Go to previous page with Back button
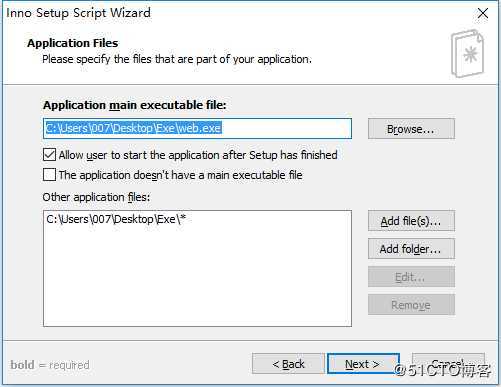501x387 pixels. pyautogui.click(x=288, y=364)
